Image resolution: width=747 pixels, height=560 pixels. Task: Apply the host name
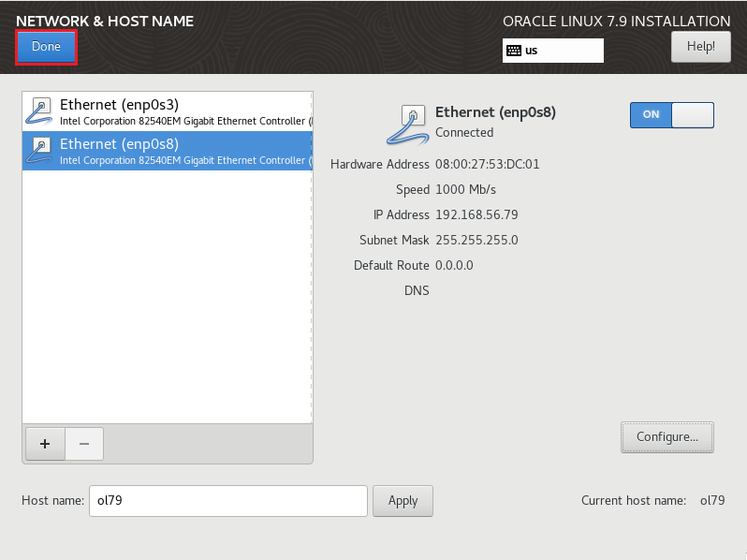403,501
